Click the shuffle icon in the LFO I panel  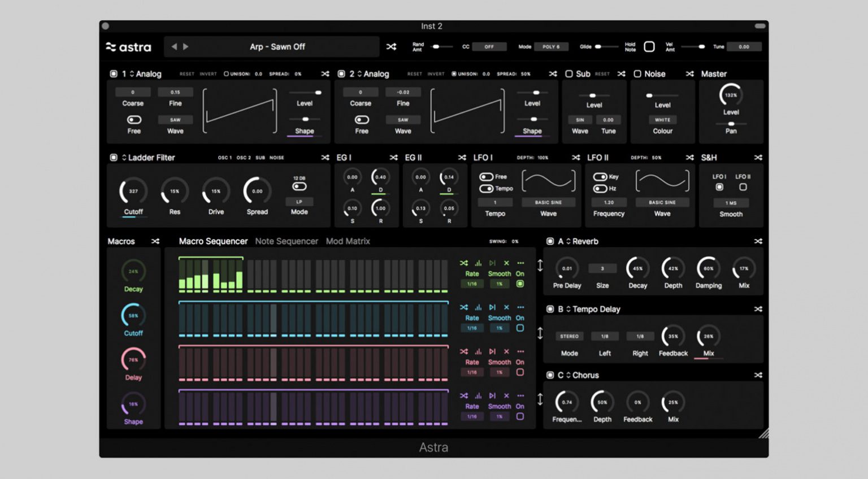tap(576, 158)
